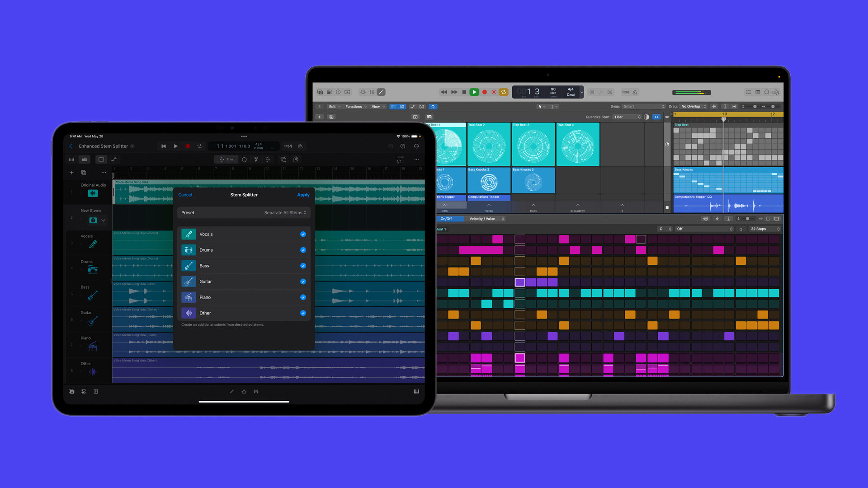
Task: Click the Piano icon in Stem Splitter dialog
Action: 189,297
